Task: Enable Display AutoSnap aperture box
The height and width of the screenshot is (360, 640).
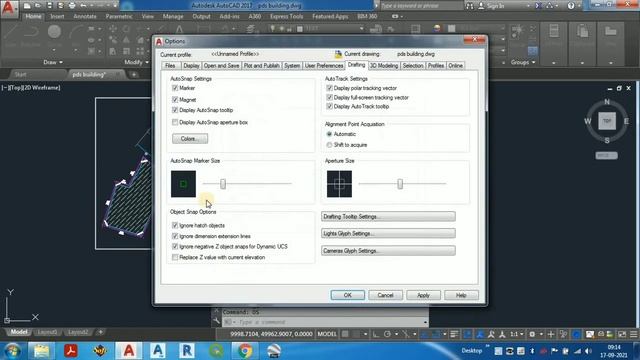Action: [x=175, y=122]
